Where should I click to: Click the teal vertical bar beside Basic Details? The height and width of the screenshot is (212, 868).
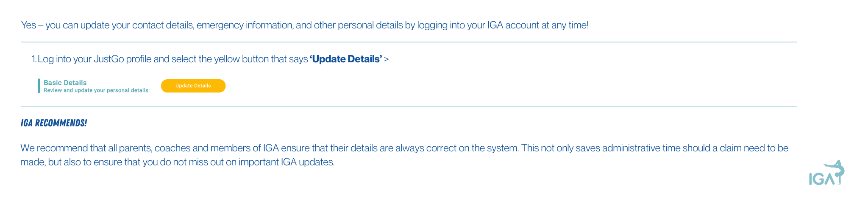(39, 86)
